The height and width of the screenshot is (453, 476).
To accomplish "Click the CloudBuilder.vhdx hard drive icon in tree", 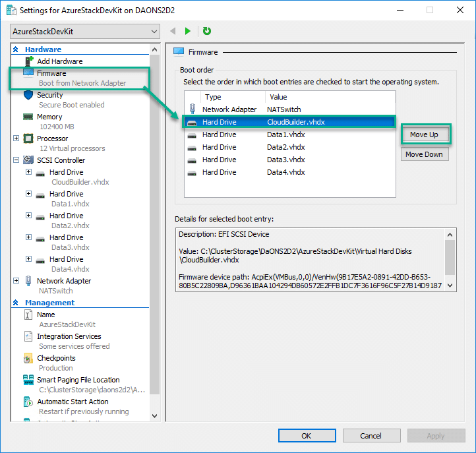I will [40, 174].
